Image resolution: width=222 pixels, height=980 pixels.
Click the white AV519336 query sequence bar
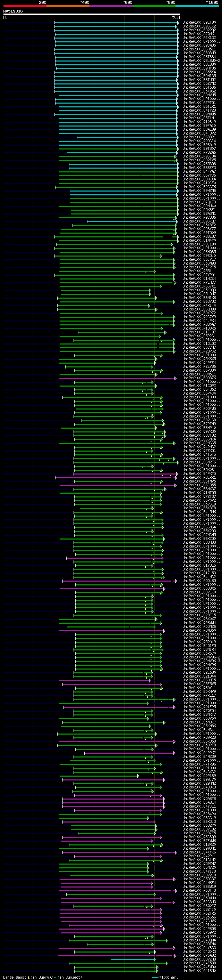coord(92,15)
